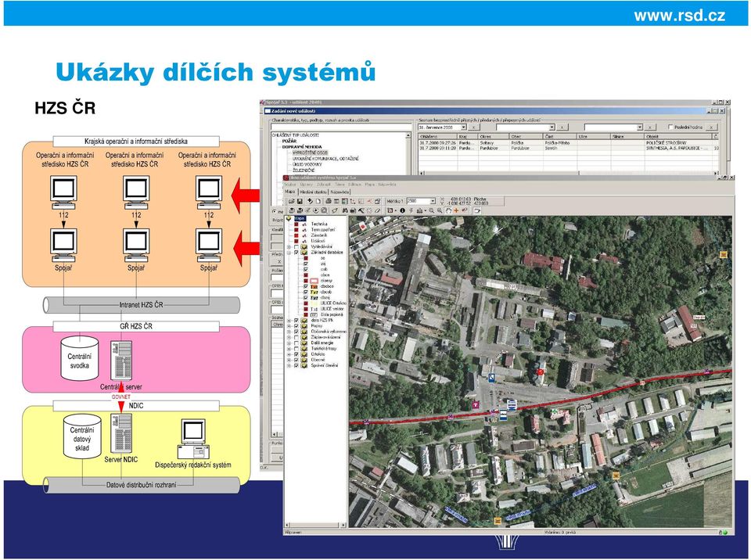The width and height of the screenshot is (751, 560).
Task: Toggle the Vyhledávání layer checkbox
Action: [296, 246]
